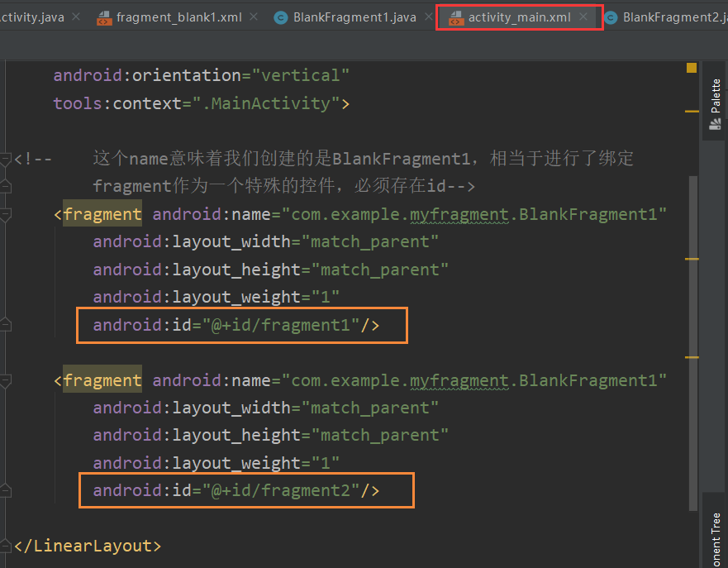Click the comment line ending with id-->
Screen dimensions: 728x568
tap(283, 186)
